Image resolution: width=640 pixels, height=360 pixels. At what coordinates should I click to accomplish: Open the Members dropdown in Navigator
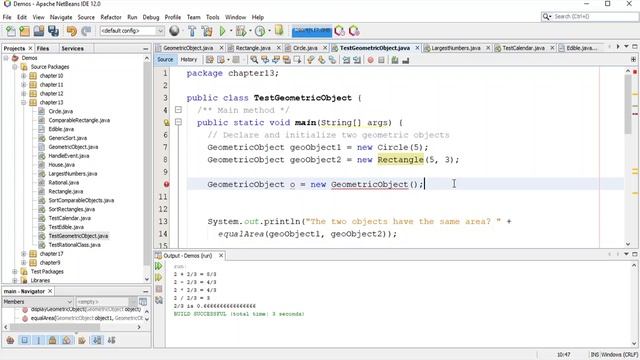38,302
